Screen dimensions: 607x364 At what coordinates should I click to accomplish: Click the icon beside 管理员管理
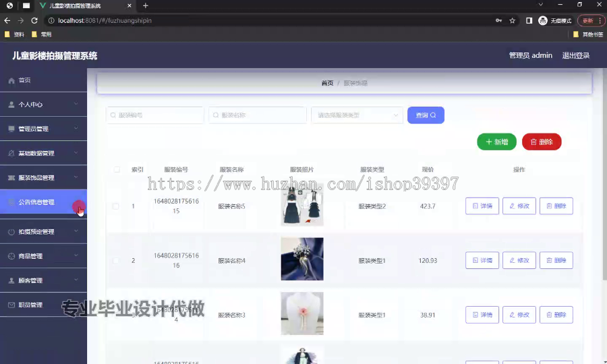coord(11,129)
